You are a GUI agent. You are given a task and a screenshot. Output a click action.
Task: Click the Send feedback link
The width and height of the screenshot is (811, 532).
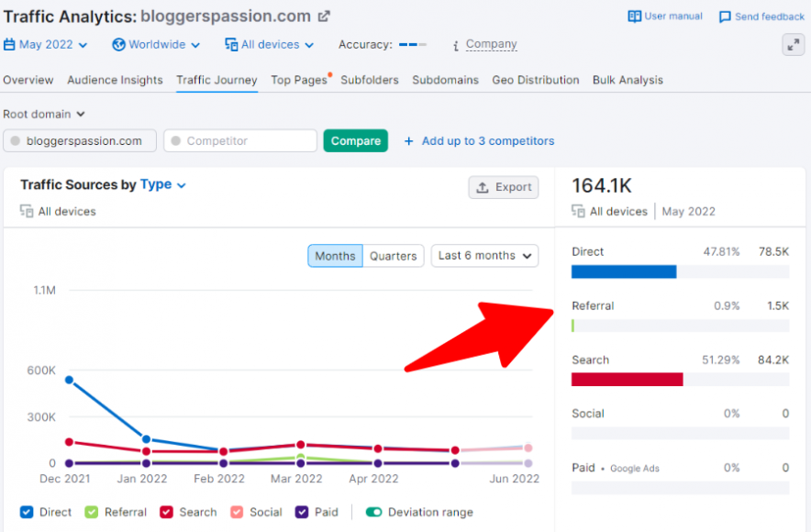click(761, 17)
